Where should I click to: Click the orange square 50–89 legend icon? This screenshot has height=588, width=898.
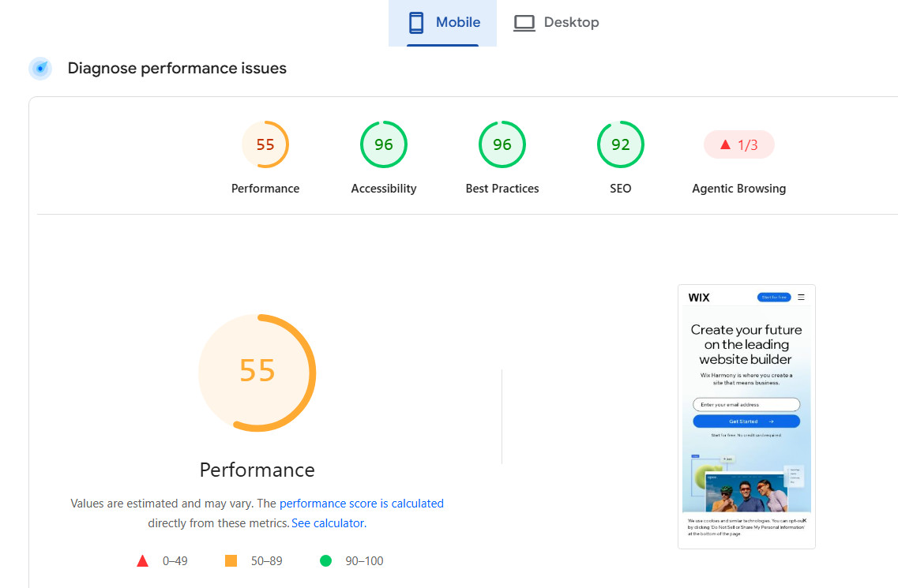(231, 561)
